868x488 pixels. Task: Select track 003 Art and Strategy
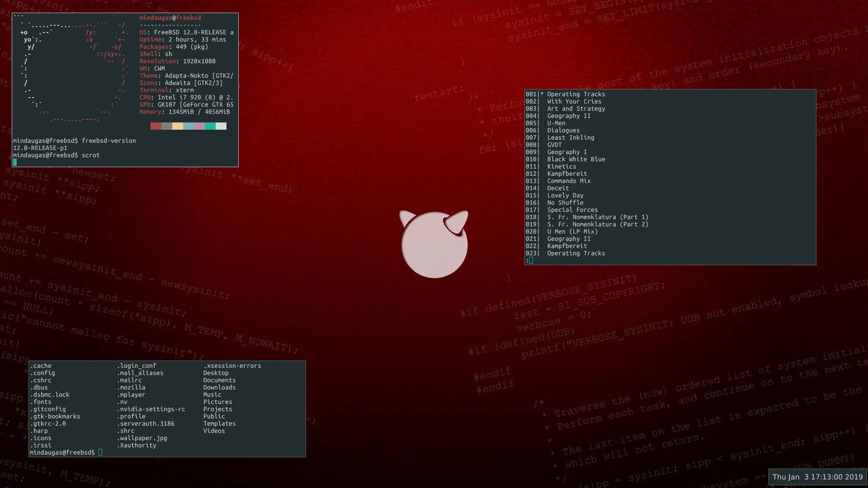pyautogui.click(x=565, y=109)
